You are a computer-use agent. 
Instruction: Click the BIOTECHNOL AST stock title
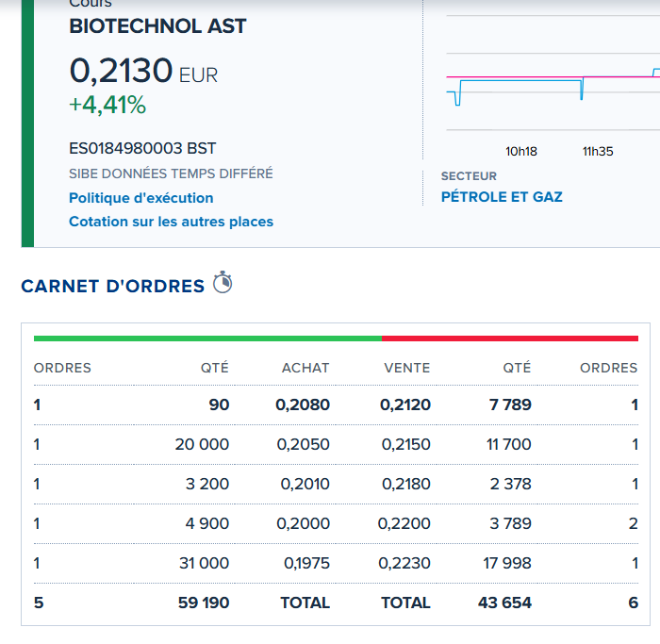(157, 26)
